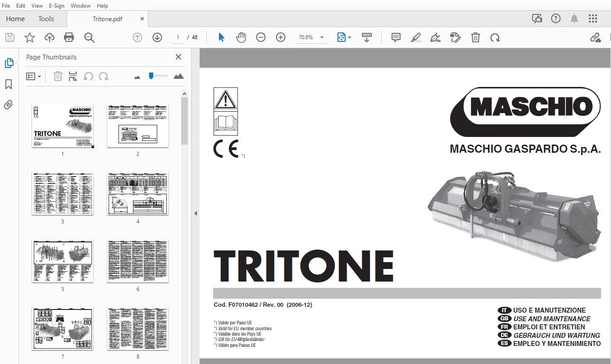
Task: Open the Help menu
Action: point(102,6)
